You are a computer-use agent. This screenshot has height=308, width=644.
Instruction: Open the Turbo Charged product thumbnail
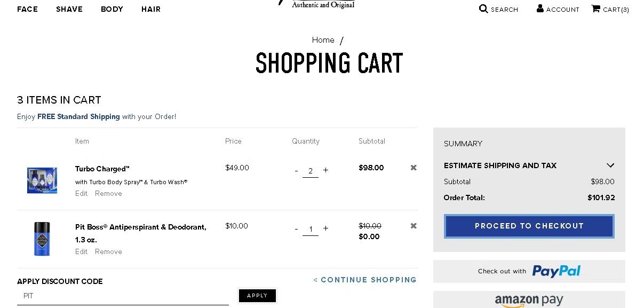tap(42, 180)
